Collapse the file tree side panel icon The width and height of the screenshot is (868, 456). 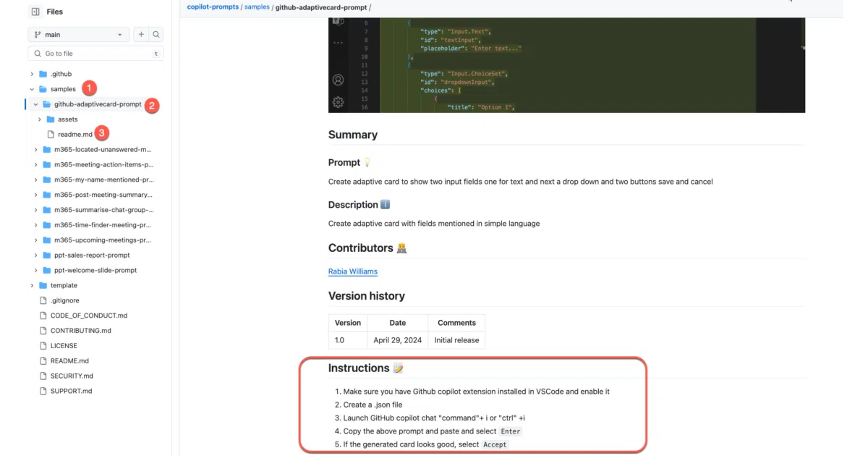pyautogui.click(x=35, y=12)
